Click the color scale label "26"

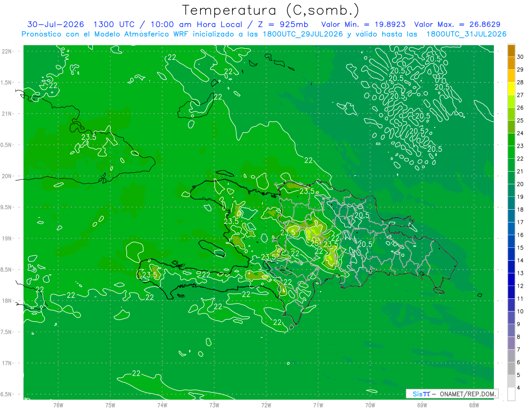pos(520,108)
